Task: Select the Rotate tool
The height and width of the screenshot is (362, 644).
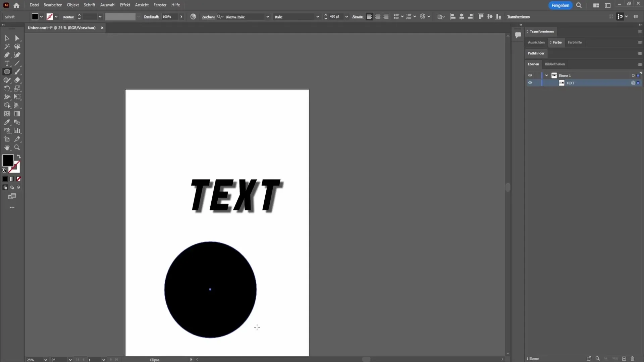Action: click(x=7, y=88)
